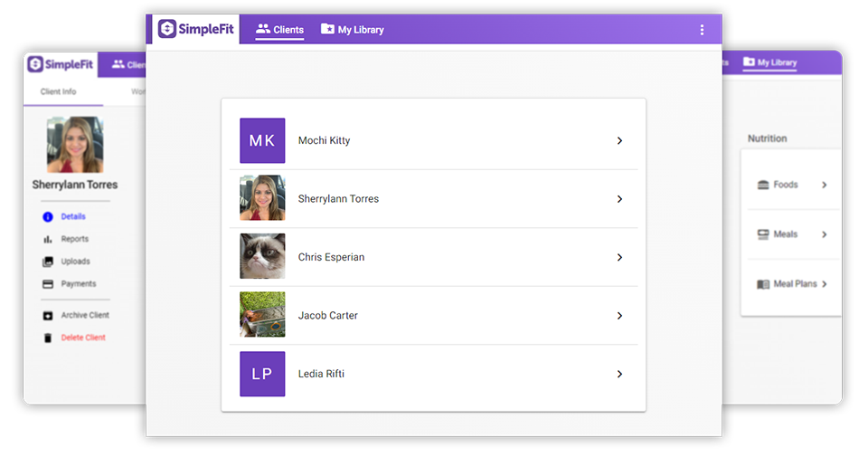Click the MK avatar for Mochi Kitty
This screenshot has width=868, height=457.
(x=262, y=140)
